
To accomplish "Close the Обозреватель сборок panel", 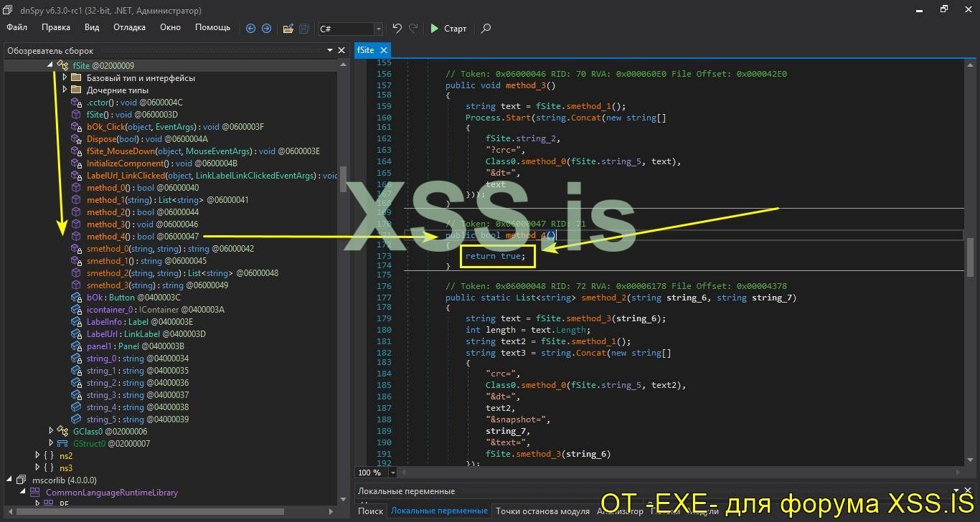I will click(341, 50).
